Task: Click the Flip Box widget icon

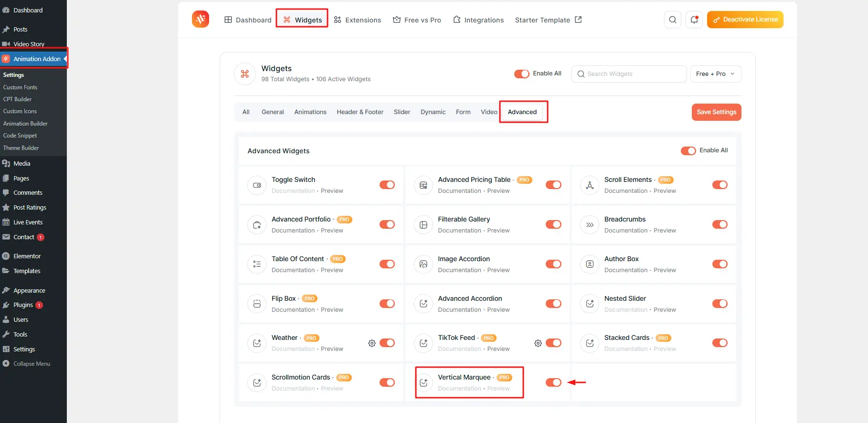Action: tap(257, 304)
